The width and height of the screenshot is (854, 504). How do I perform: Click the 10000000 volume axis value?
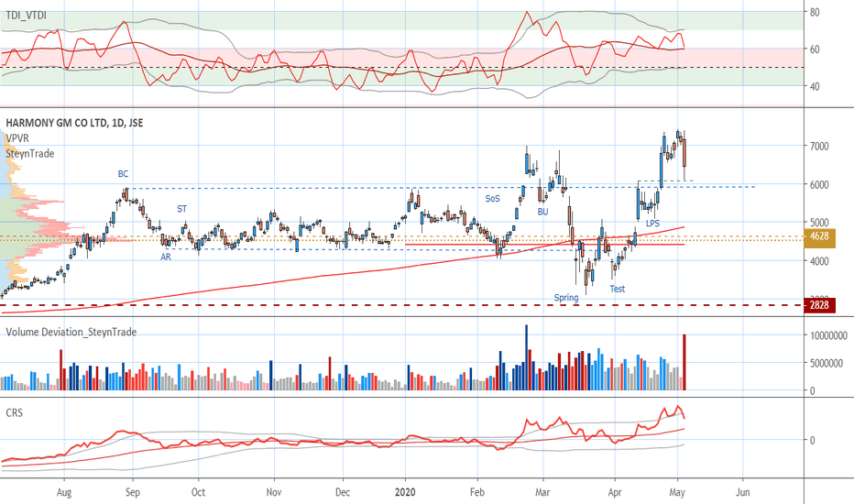click(827, 336)
